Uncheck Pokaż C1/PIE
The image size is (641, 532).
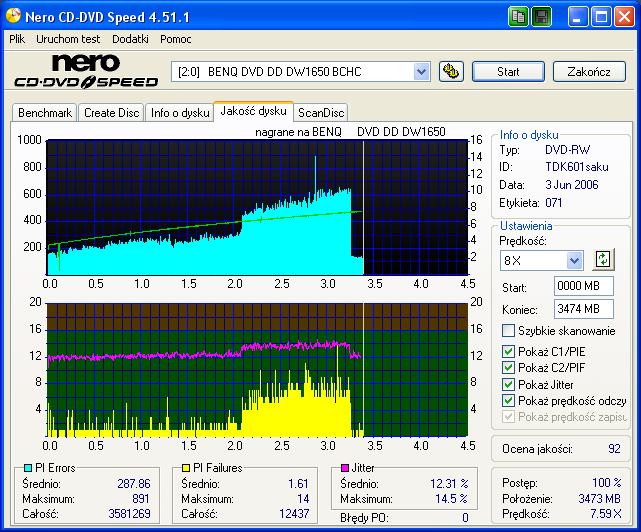[x=508, y=352]
